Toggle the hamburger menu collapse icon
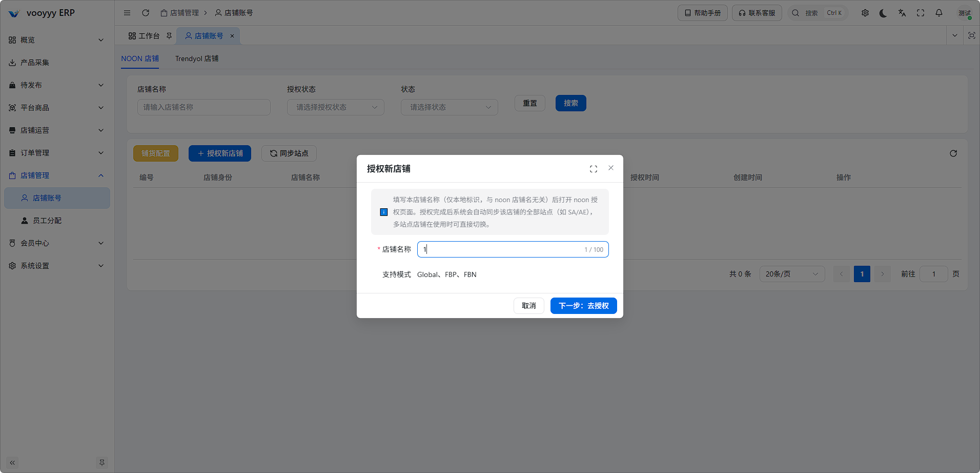The image size is (980, 473). 127,13
